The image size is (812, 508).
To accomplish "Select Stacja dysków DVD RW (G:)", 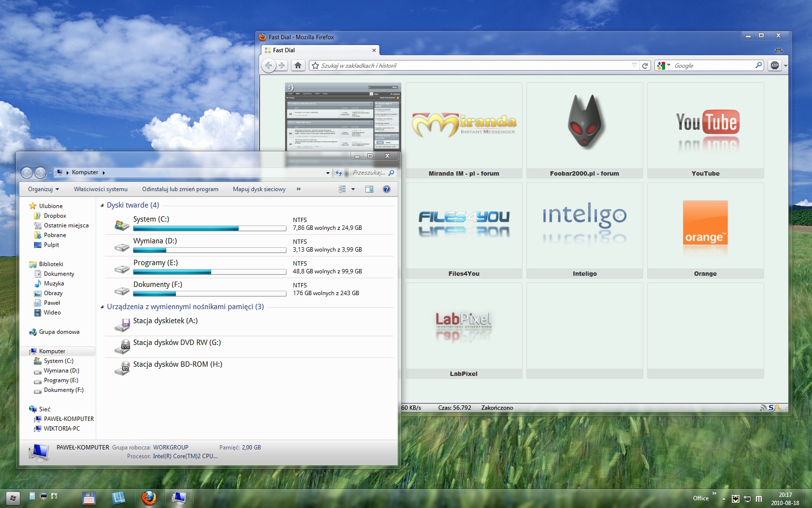I will pyautogui.click(x=249, y=347).
